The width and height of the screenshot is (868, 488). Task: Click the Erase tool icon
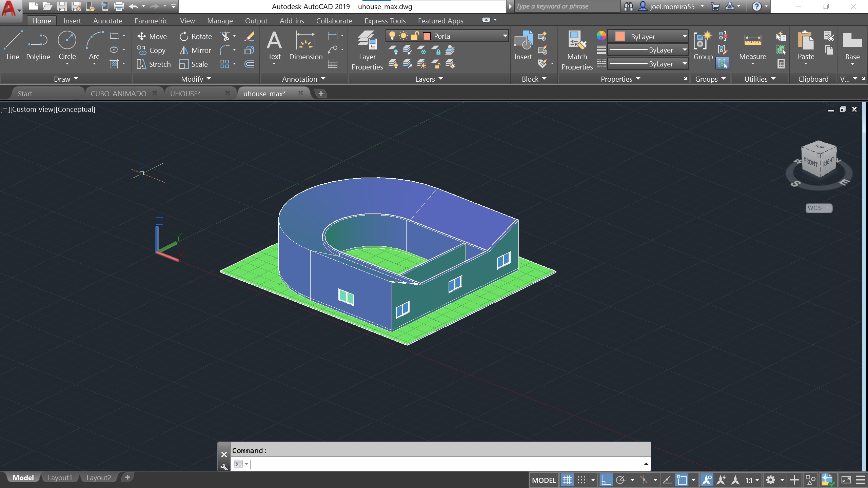tap(249, 36)
